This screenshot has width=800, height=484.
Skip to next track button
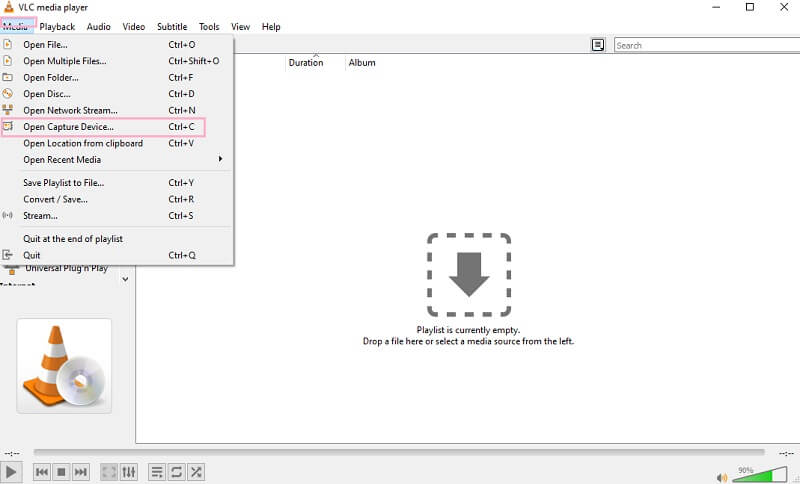pyautogui.click(x=81, y=472)
